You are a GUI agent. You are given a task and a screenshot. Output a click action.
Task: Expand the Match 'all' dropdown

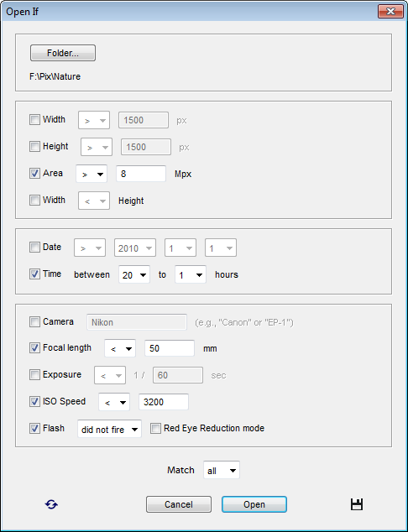[x=222, y=470]
